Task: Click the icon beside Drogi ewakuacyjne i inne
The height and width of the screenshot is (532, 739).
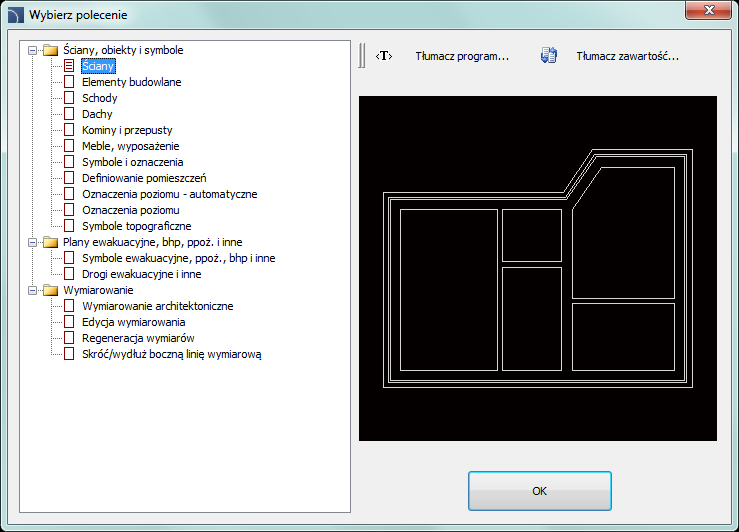Action: coord(69,274)
